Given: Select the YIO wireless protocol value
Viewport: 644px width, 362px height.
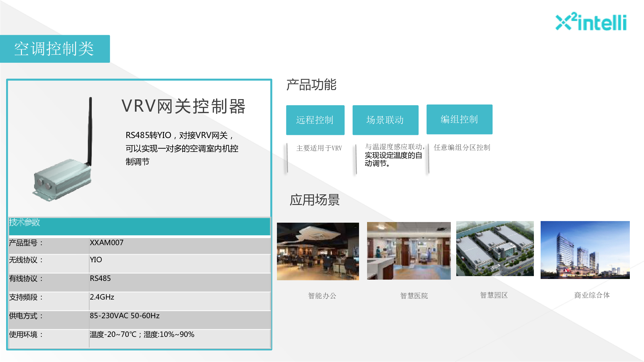Looking at the screenshot, I should pos(180,264).
